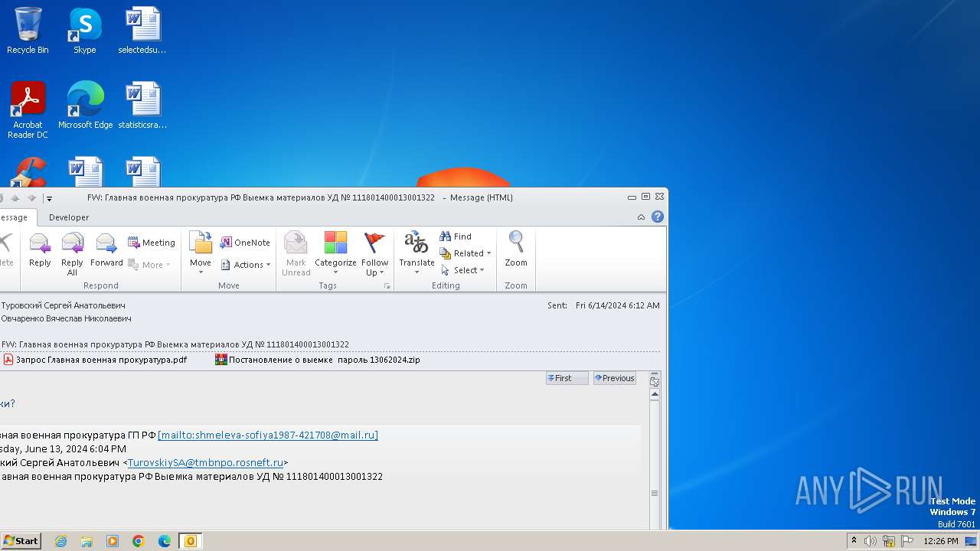Open Edge from the taskbar

point(165,541)
